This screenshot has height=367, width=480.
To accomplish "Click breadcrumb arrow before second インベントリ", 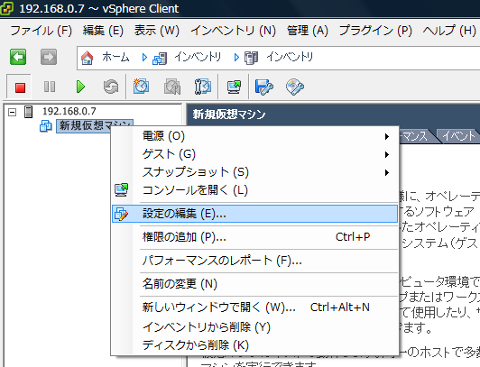I will [x=236, y=58].
